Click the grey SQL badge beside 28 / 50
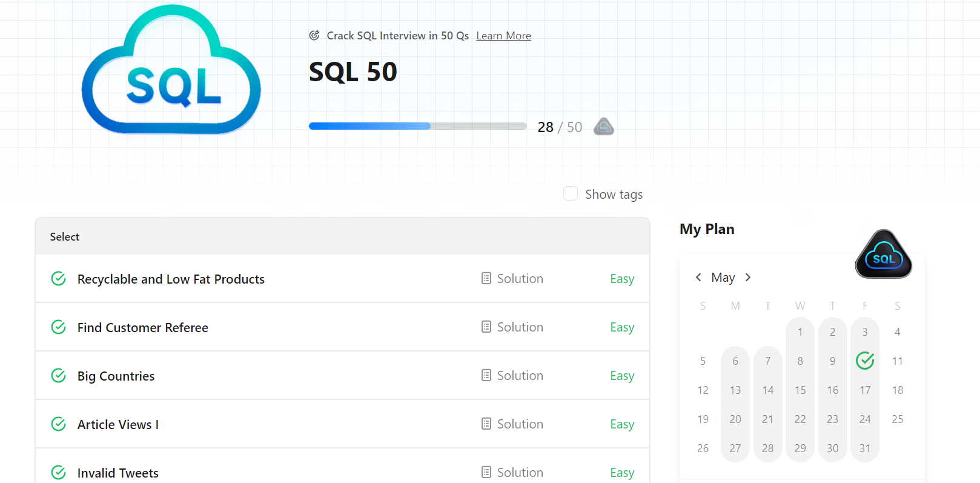The image size is (980, 483). (x=603, y=127)
